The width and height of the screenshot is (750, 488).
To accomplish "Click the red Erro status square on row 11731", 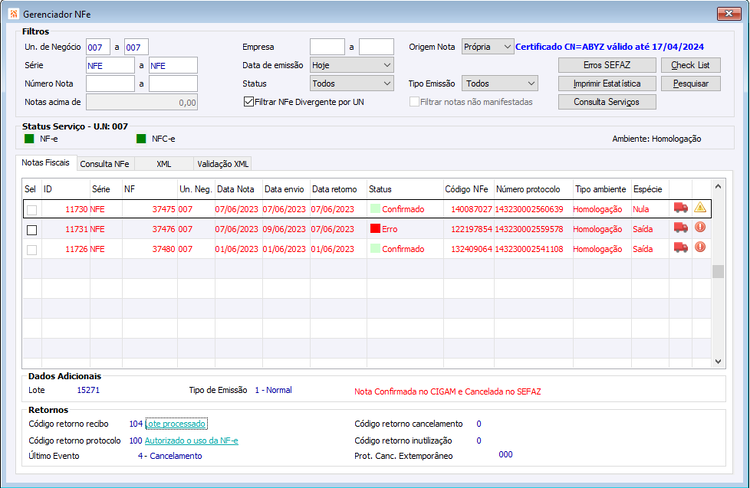I will pyautogui.click(x=375, y=229).
